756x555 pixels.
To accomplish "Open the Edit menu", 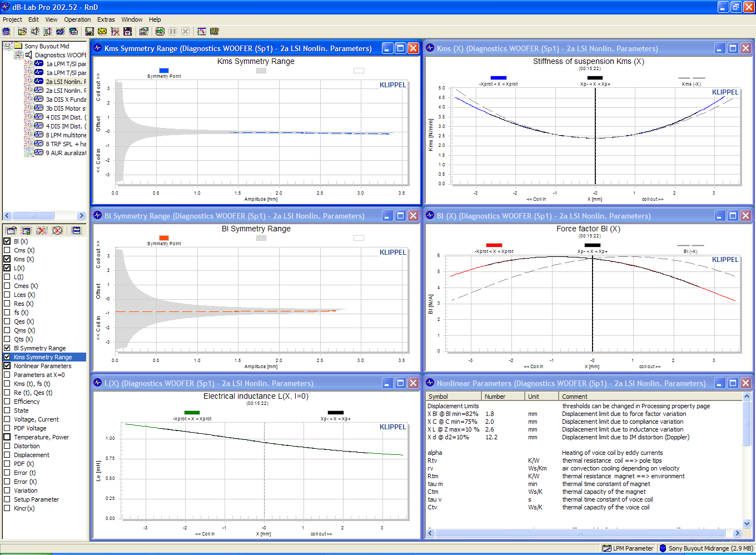I will [34, 19].
